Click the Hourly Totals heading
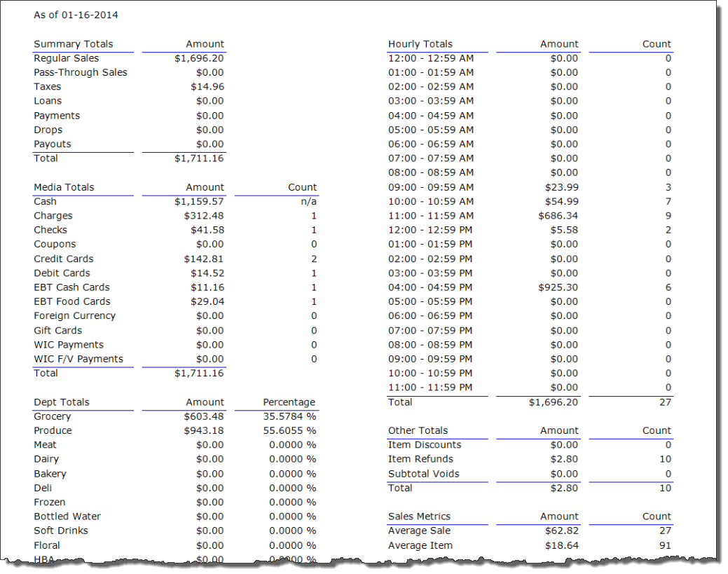The image size is (728, 574). 420,44
